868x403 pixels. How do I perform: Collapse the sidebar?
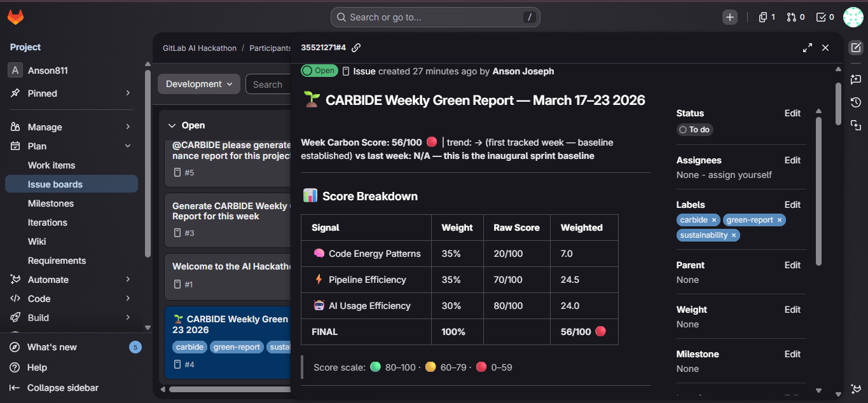[x=54, y=388]
